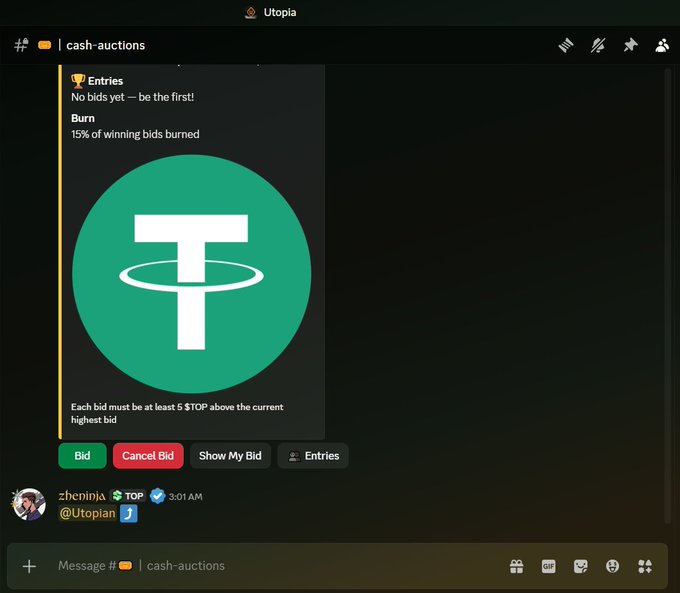Click the TOP server tag badge
This screenshot has height=593, width=680.
pos(128,496)
